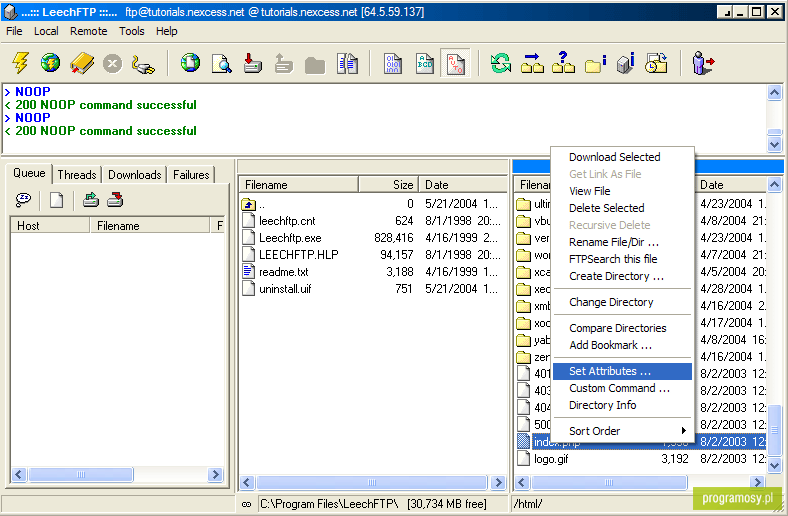Viewport: 788px width, 516px height.
Task: Choose Change Directory in context menu
Action: pyautogui.click(x=622, y=302)
